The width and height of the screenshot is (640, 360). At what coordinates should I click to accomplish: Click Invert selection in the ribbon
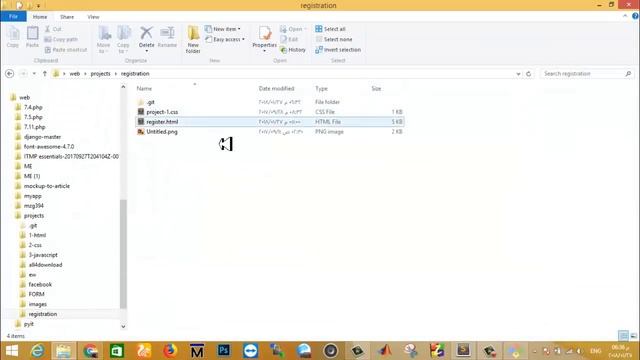(338, 50)
